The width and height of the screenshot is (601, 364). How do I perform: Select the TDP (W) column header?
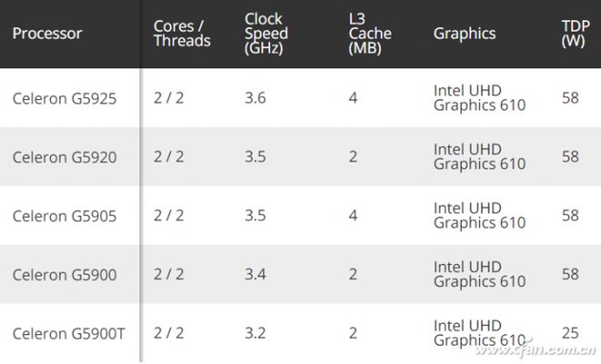576,34
